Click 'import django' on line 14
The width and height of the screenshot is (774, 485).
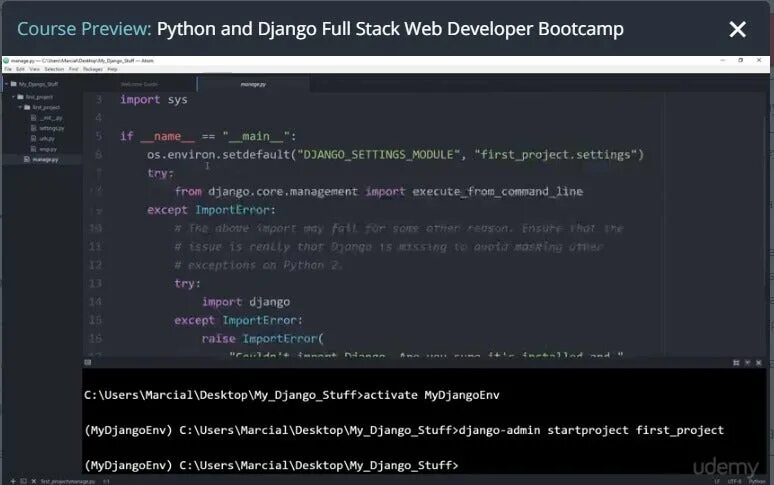(246, 302)
